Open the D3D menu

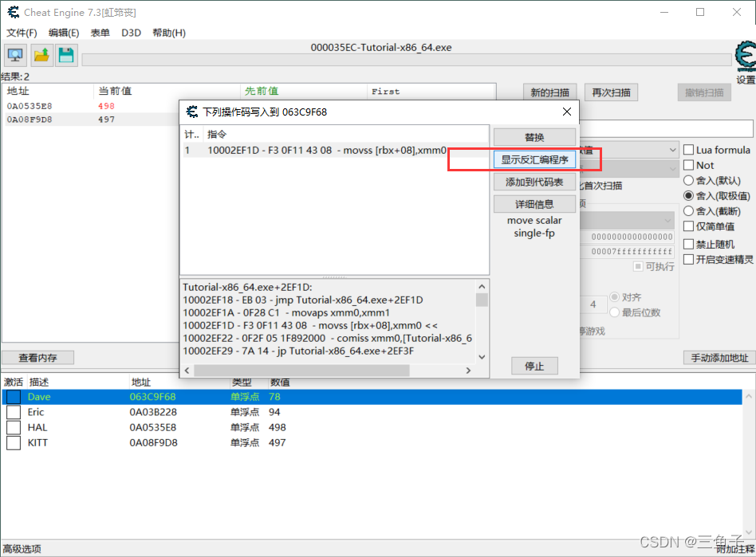[131, 33]
